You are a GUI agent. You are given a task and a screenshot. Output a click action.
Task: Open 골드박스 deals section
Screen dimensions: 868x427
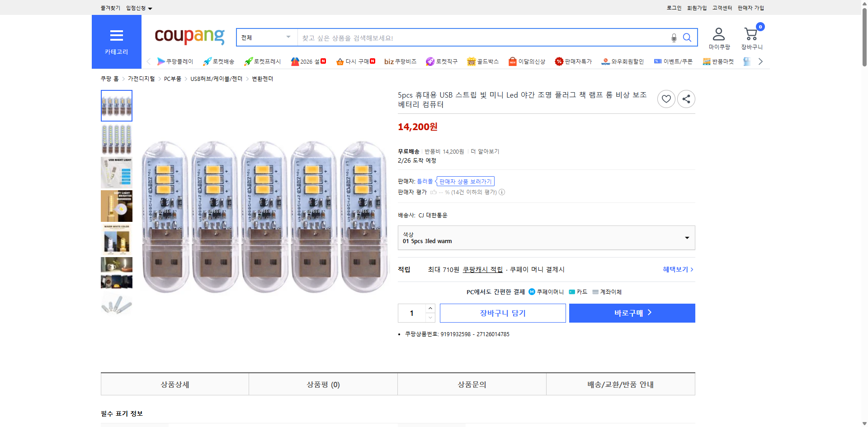[x=483, y=61]
